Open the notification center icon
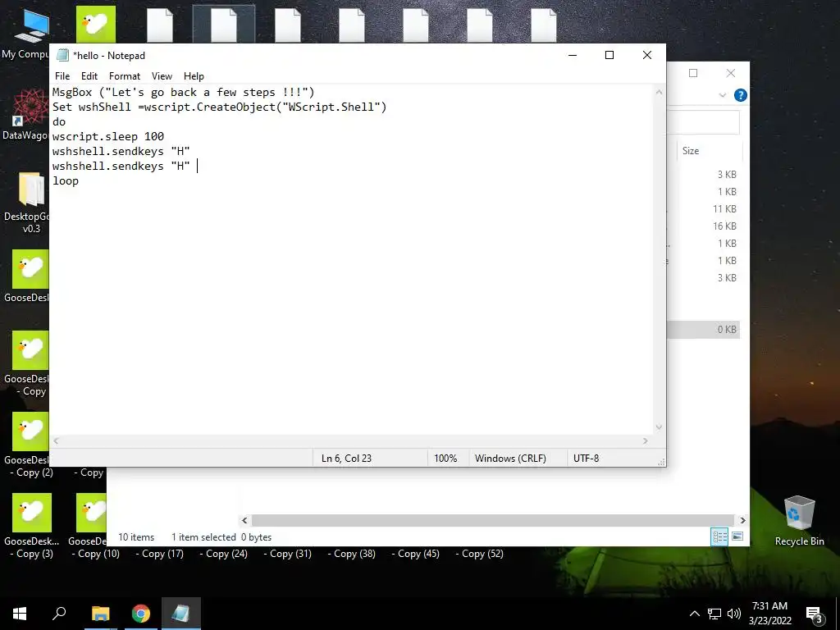 coord(815,615)
